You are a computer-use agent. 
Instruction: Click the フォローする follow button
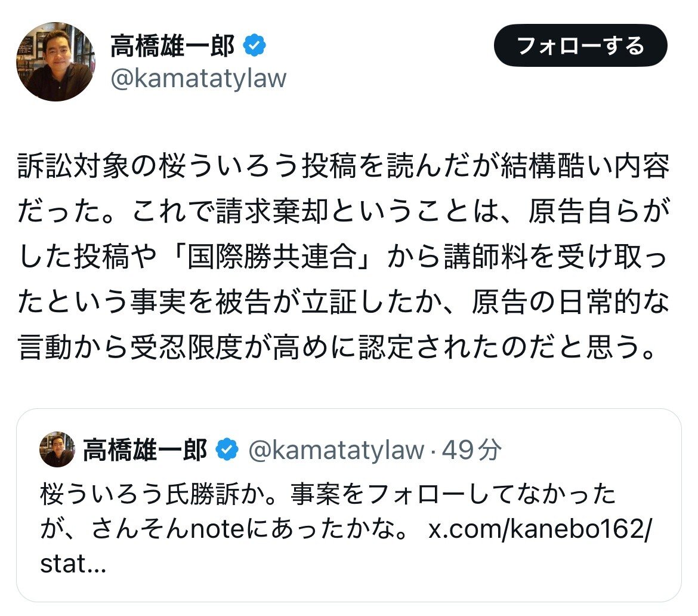[580, 45]
